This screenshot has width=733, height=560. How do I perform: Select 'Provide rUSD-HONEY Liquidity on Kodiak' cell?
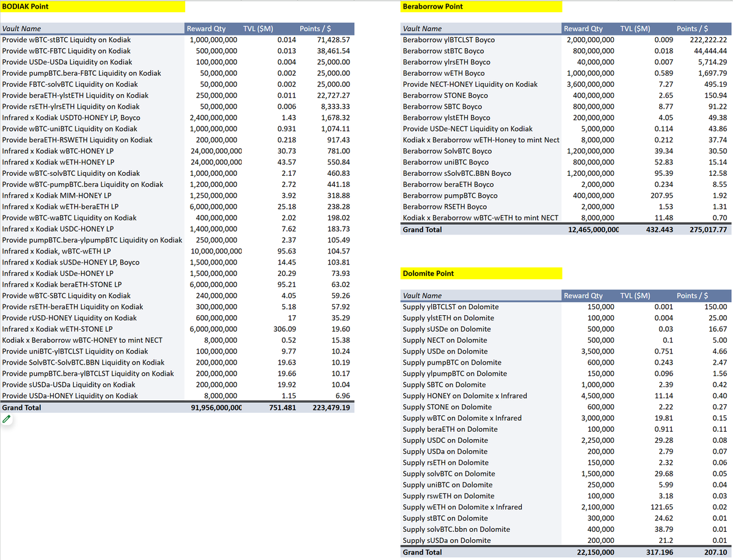(x=70, y=318)
